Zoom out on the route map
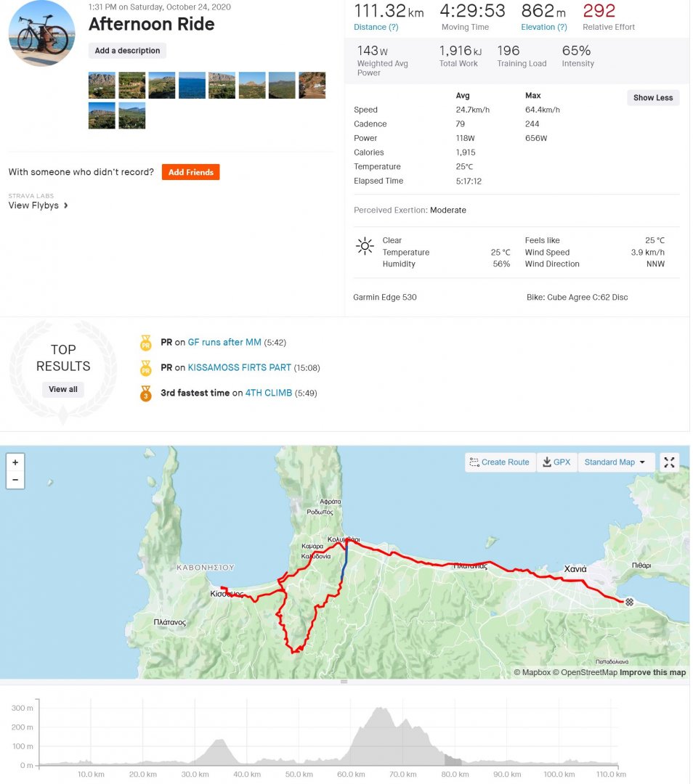Viewport: 693px width, 784px height. (15, 480)
